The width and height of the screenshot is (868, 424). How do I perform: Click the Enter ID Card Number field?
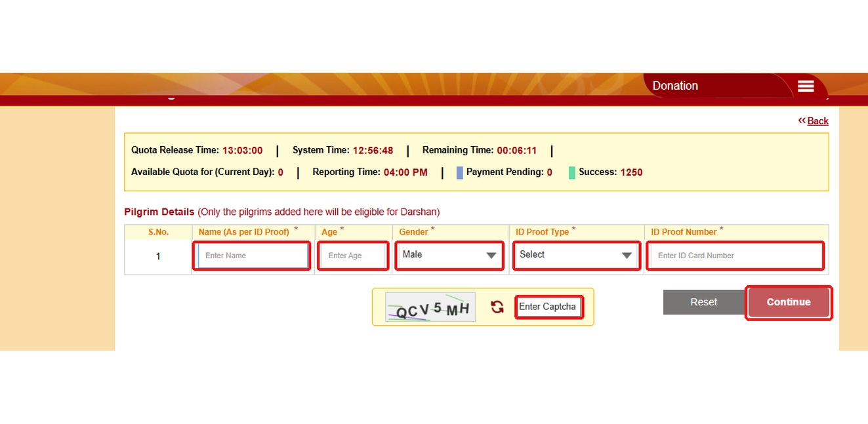pyautogui.click(x=735, y=256)
